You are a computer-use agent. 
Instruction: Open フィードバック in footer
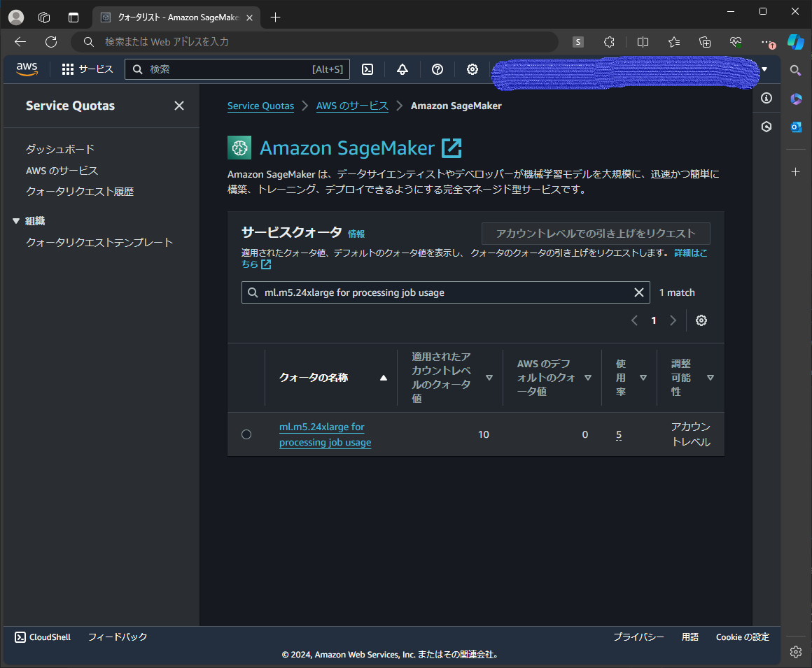coord(118,637)
